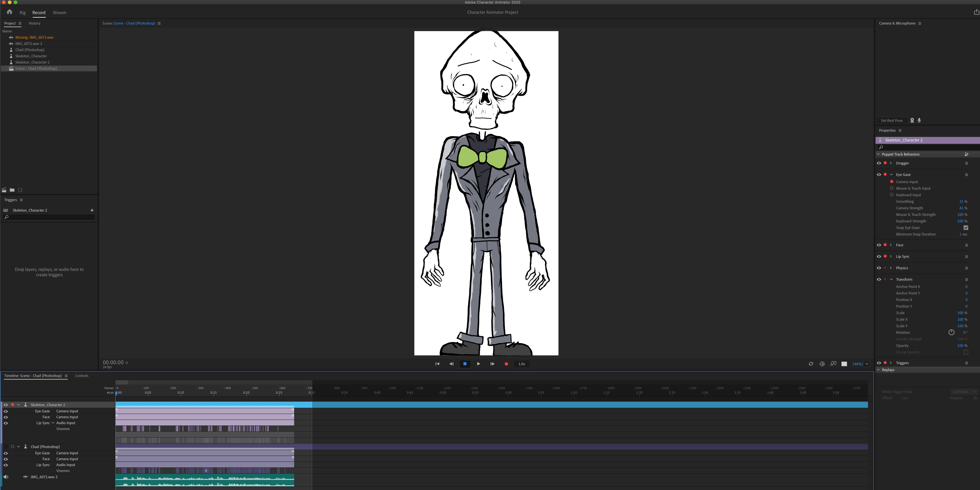The height and width of the screenshot is (490, 980).
Task: Click the 1.0x playback speed button
Action: tap(522, 364)
